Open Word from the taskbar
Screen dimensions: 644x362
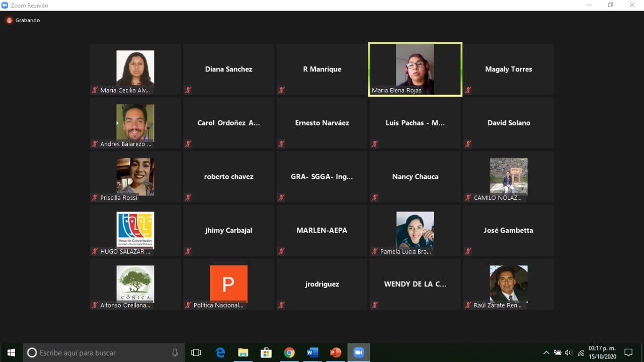pyautogui.click(x=312, y=353)
